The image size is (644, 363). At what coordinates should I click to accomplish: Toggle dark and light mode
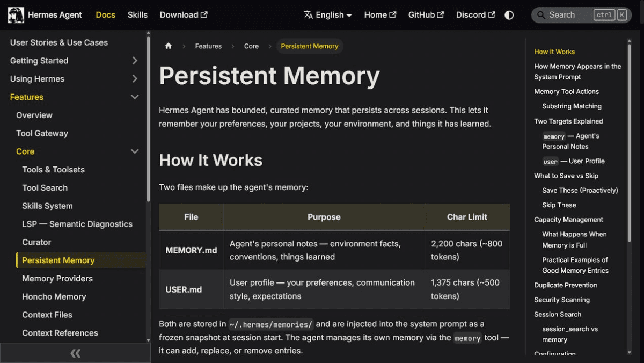coord(509,15)
